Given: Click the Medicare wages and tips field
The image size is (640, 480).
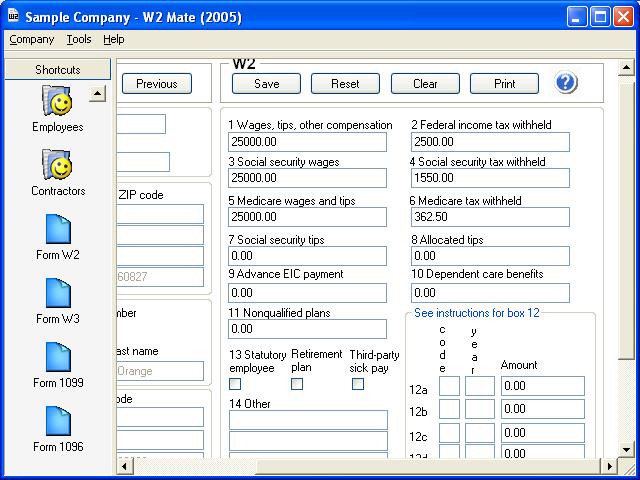Looking at the screenshot, I should pos(307,217).
